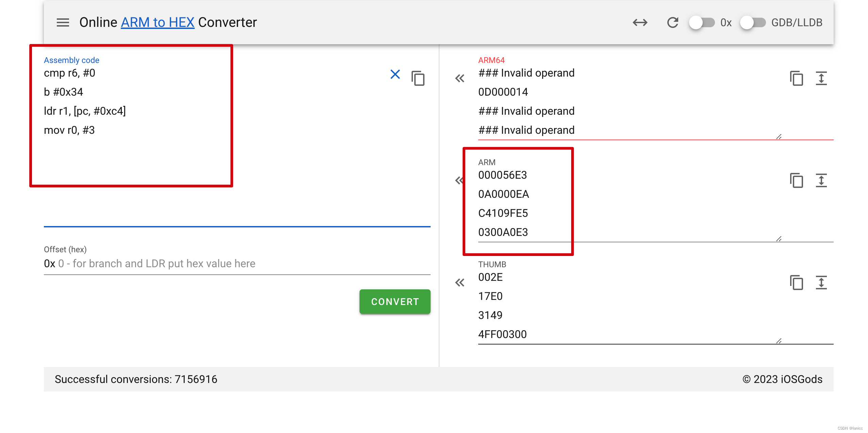
Task: Expand the ARM64 output height
Action: pyautogui.click(x=821, y=78)
